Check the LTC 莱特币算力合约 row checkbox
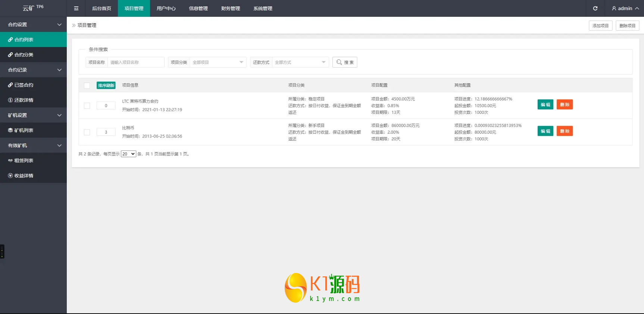 coord(87,106)
